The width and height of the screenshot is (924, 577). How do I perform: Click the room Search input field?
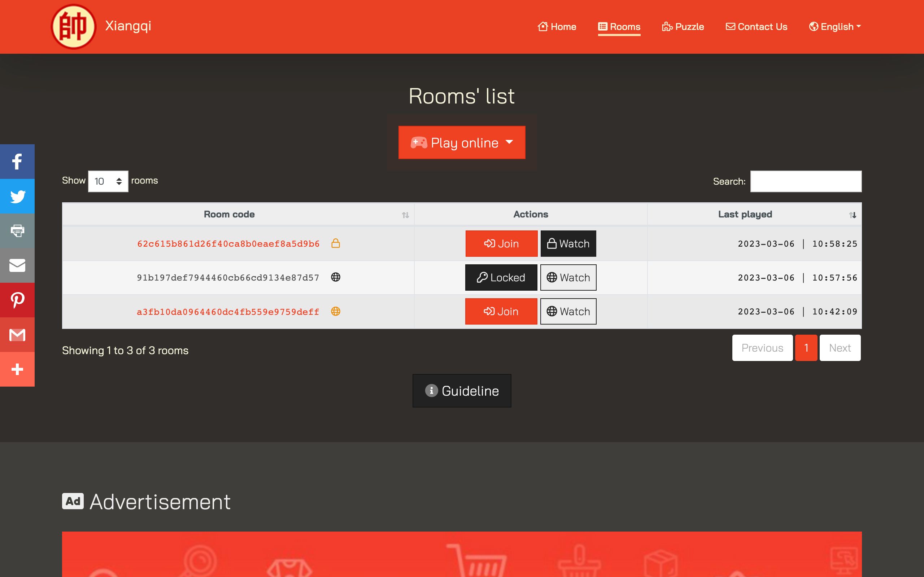[x=806, y=181]
